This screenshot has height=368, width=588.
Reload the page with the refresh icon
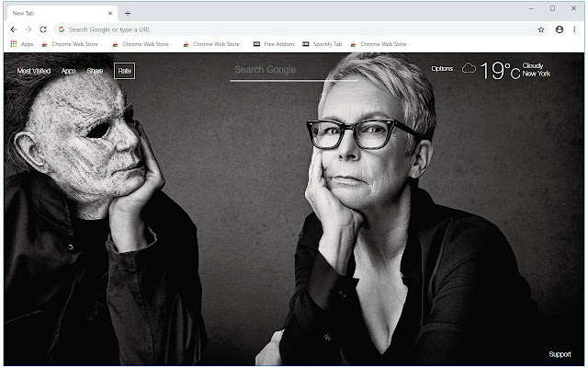coord(43,29)
